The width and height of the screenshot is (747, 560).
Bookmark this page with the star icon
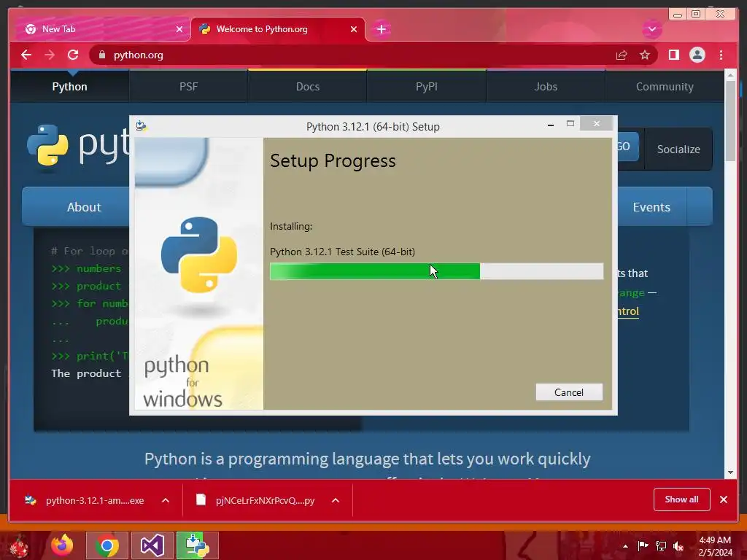click(645, 55)
